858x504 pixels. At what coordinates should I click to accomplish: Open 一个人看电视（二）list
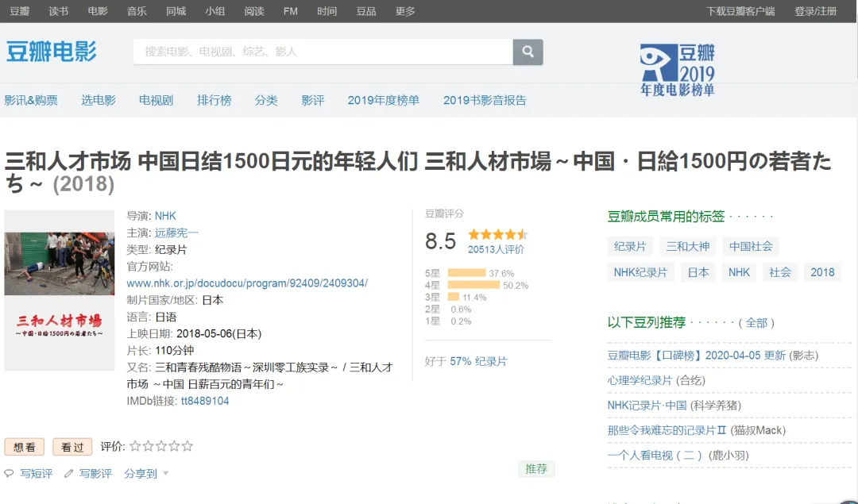(x=655, y=456)
